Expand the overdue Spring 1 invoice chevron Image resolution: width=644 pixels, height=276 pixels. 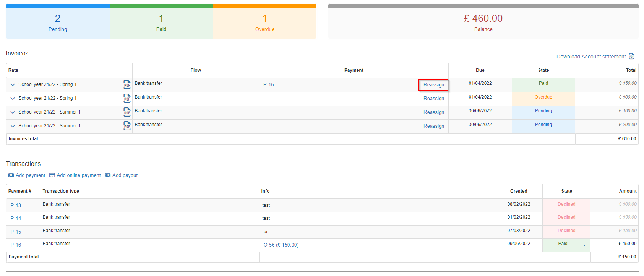pyautogui.click(x=13, y=98)
